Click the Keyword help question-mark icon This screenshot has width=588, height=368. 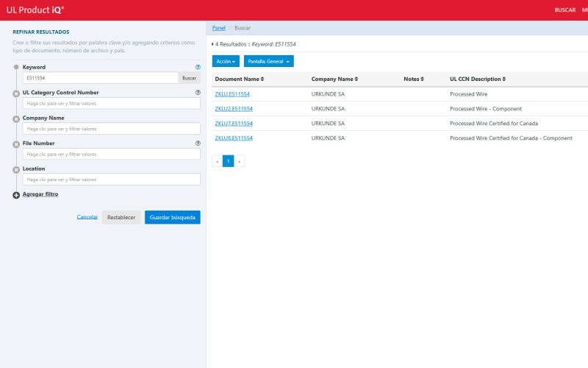(198, 67)
